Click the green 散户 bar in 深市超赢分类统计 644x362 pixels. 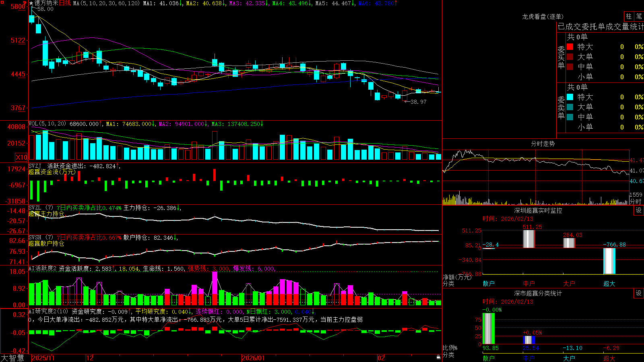pos(489,329)
